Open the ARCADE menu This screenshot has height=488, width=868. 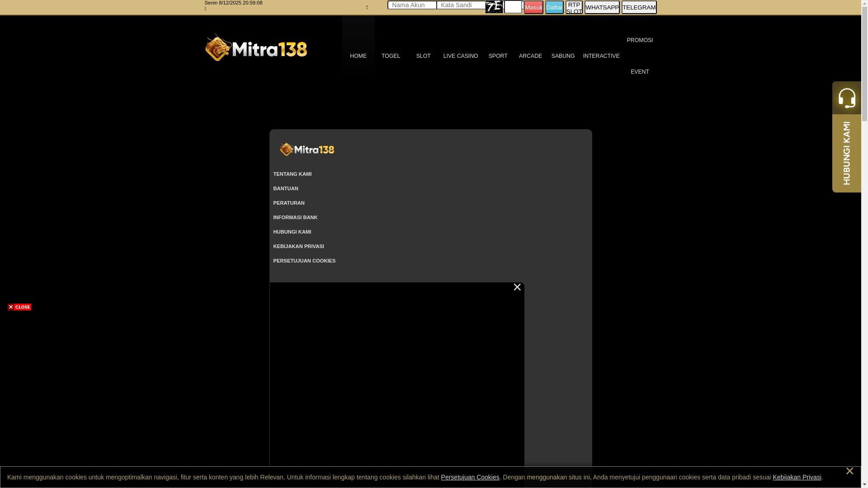point(530,56)
